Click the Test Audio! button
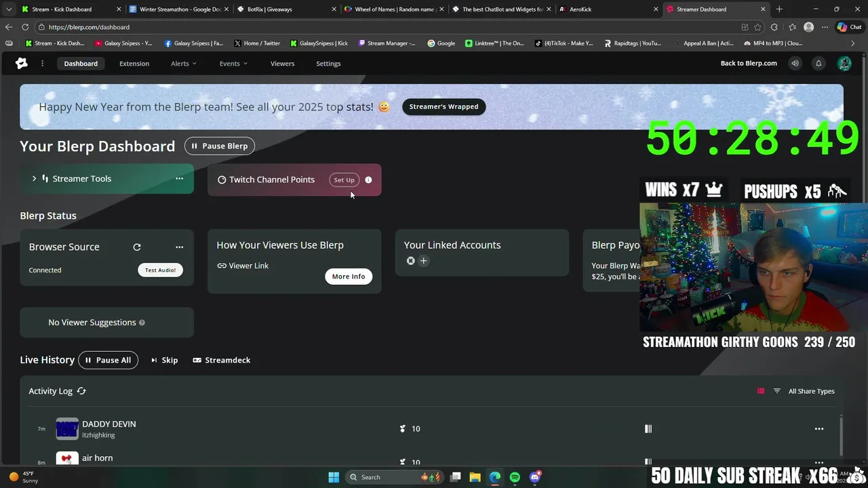868x488 pixels. click(160, 270)
